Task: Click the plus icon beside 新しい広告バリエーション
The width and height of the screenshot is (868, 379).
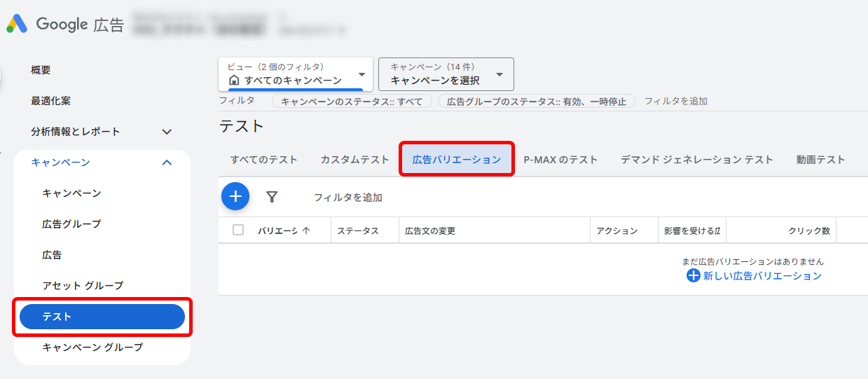Action: pos(693,276)
